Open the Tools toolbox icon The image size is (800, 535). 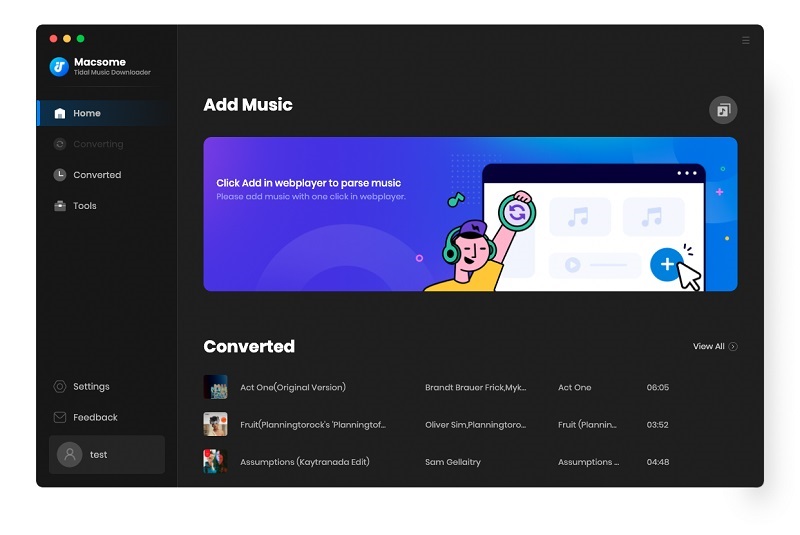pos(60,206)
